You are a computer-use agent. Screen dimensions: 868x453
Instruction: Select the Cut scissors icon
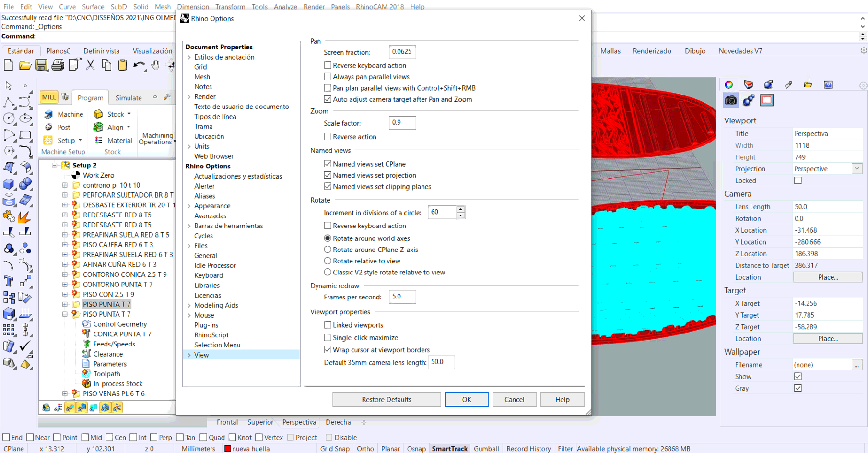[90, 65]
